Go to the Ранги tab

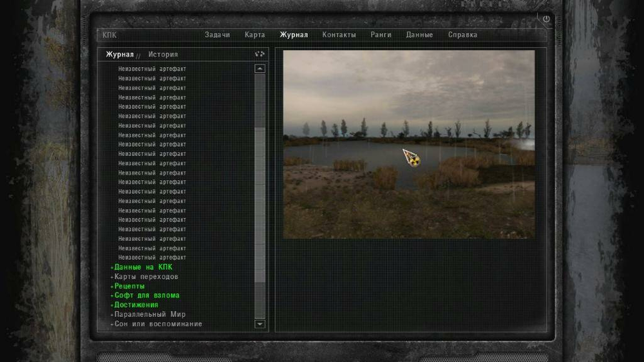click(381, 35)
